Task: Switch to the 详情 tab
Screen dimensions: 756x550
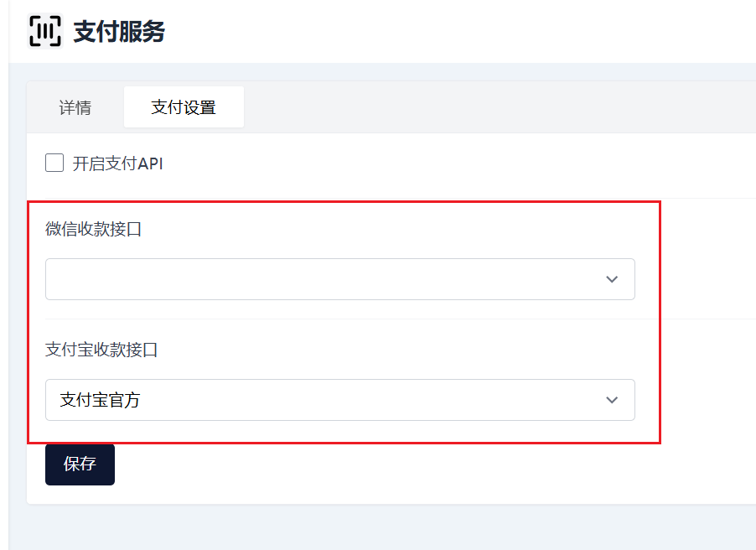Action: [75, 107]
